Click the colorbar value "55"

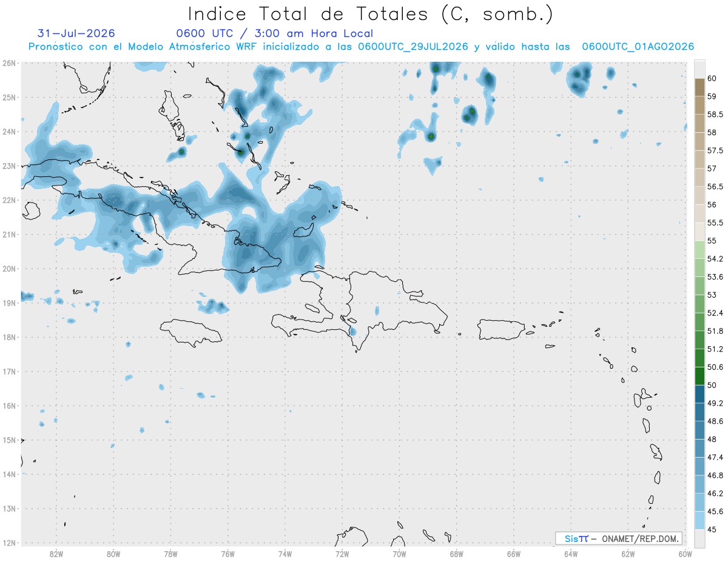click(712, 241)
